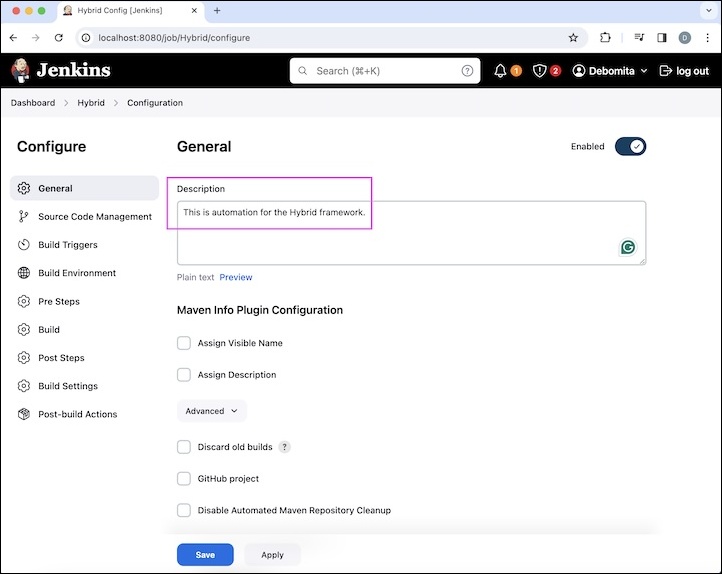Check the Assign Visible Name checkbox

click(184, 343)
